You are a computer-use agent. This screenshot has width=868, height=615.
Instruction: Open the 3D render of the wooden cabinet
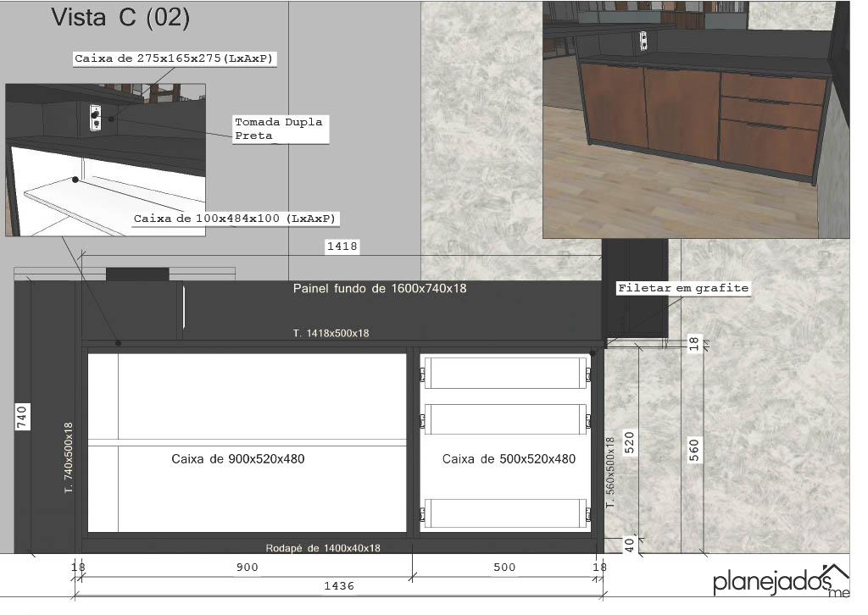point(696,119)
